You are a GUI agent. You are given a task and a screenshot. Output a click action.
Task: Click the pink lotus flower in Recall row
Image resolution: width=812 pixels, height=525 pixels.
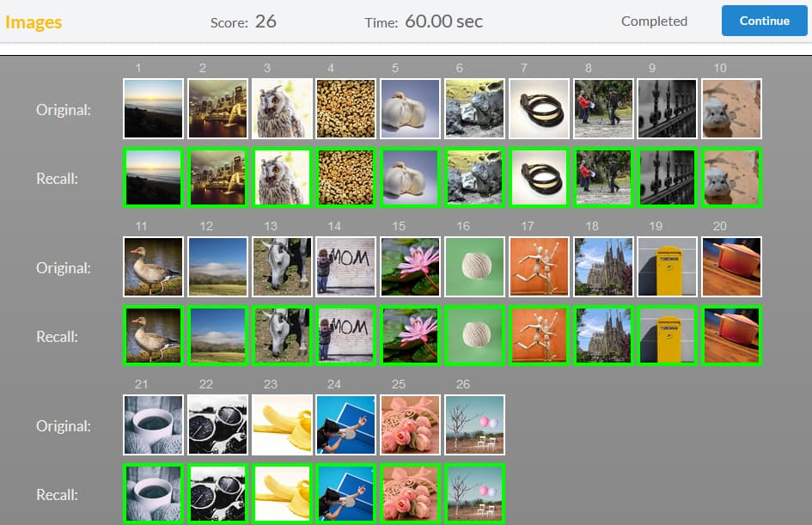tap(411, 336)
